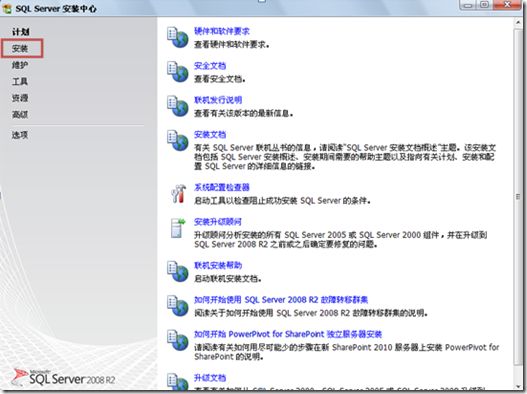Open 如何开始使用 SQL Server 2008 R2 故障转移群集 link
Screen dimensions: 527x394
(x=281, y=300)
